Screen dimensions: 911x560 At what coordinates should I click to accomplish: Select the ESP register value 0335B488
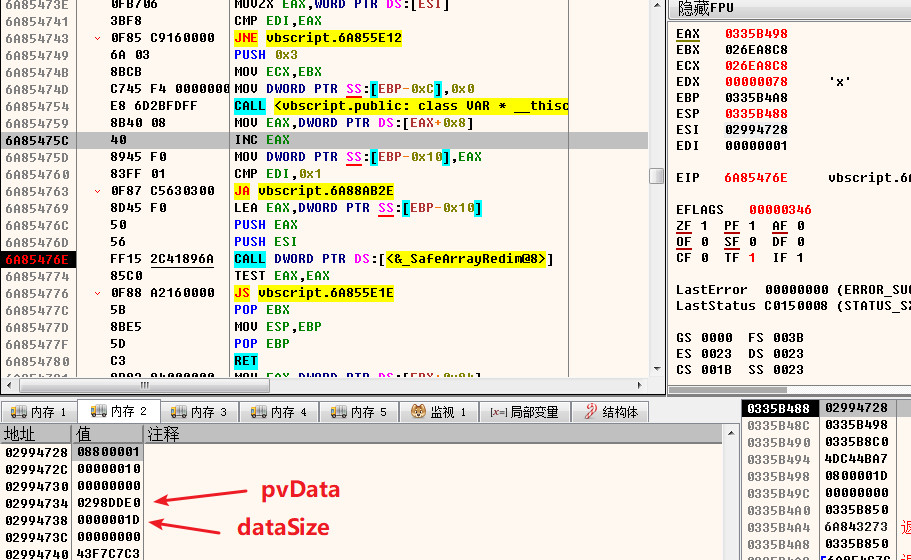(756, 114)
